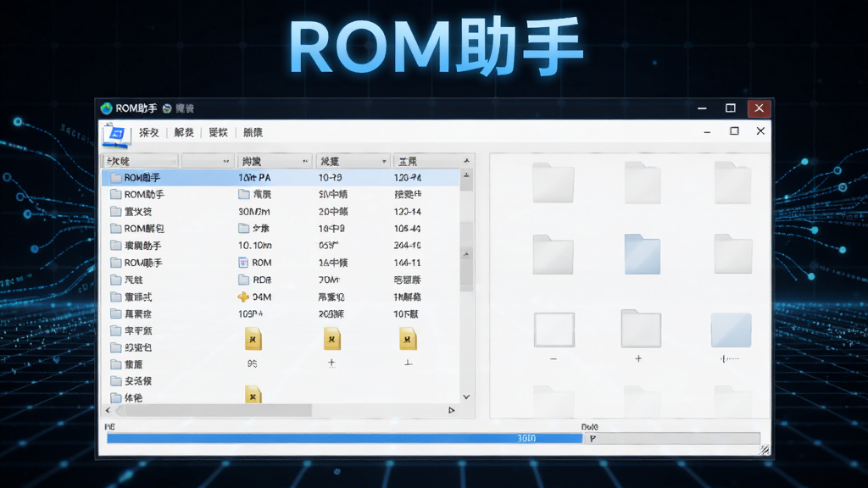Click the small round icon after the title text
This screenshot has width=868, height=488.
click(x=167, y=108)
